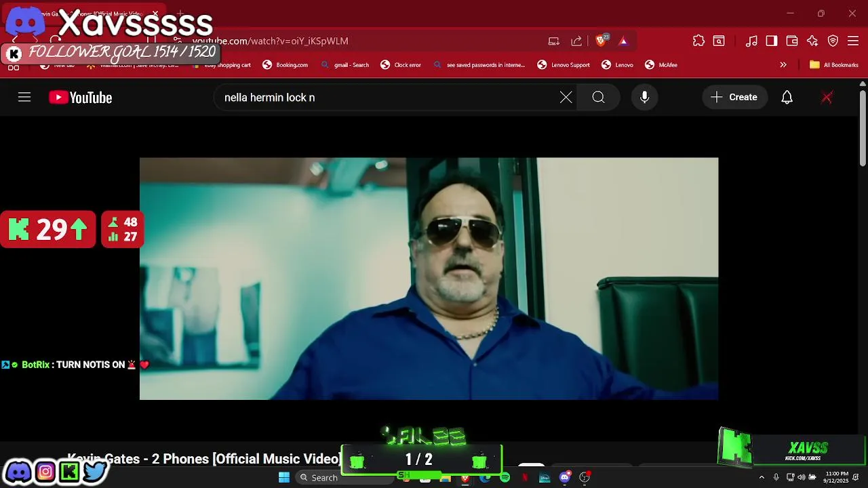Toggle the browser sidebar panel
Viewport: 868px width, 488px height.
click(772, 41)
